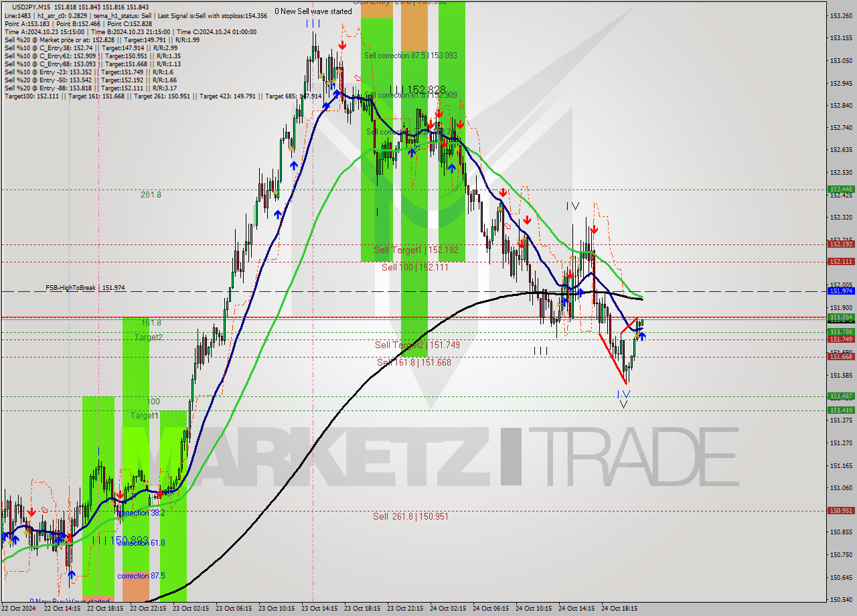Click 152.740 on the price axis
Screen dimensions: 857x616
coord(841,128)
